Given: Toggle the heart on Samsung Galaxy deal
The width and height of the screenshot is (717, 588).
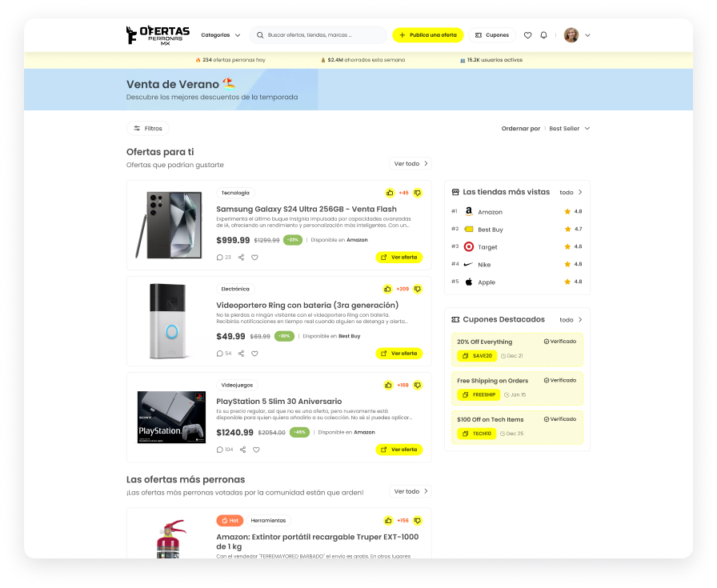Looking at the screenshot, I should tap(255, 258).
